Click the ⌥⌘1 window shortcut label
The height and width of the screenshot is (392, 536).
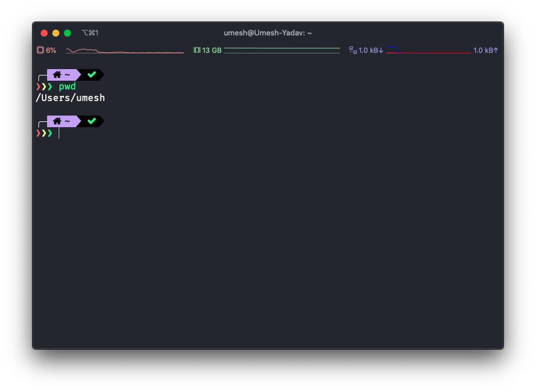pos(90,33)
